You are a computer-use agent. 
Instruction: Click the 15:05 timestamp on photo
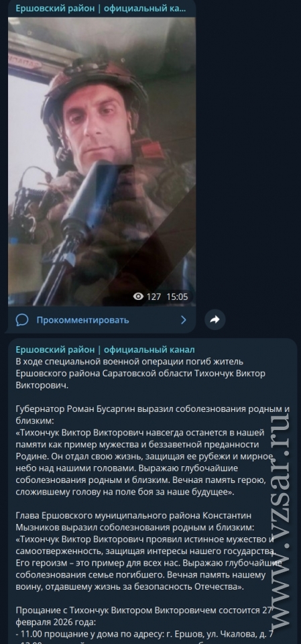click(x=177, y=297)
